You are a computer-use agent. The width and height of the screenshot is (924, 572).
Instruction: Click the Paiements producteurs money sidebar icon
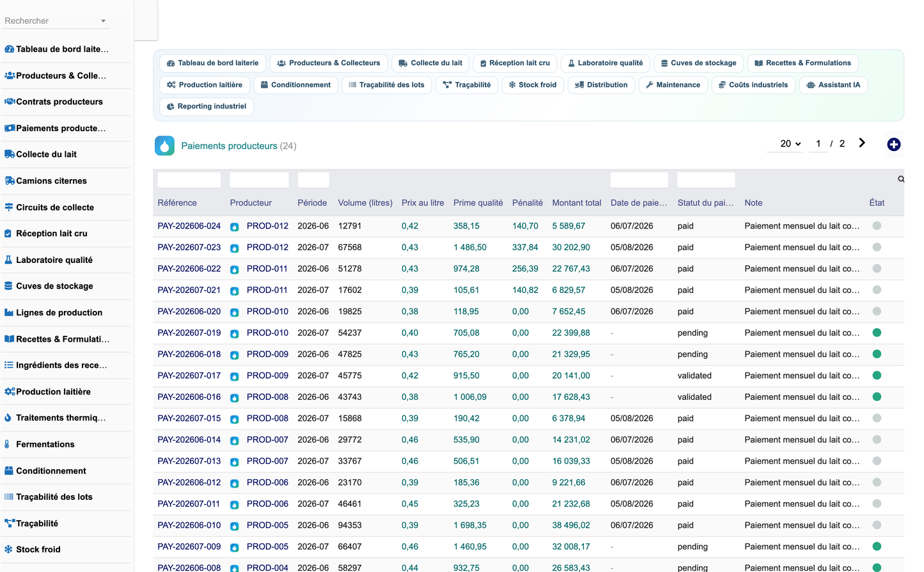tap(10, 128)
